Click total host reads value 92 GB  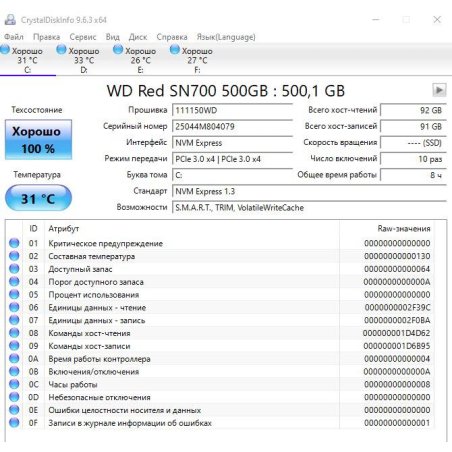pos(413,110)
